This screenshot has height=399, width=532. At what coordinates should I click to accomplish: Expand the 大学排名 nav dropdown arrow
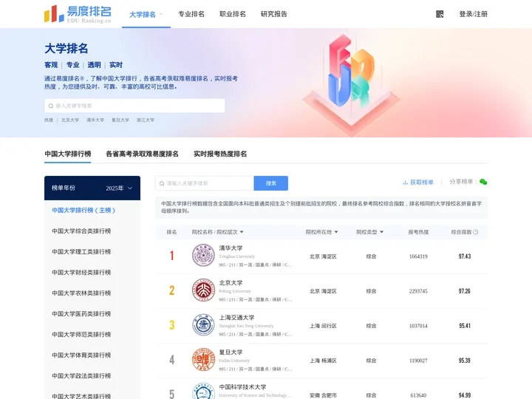(x=161, y=14)
